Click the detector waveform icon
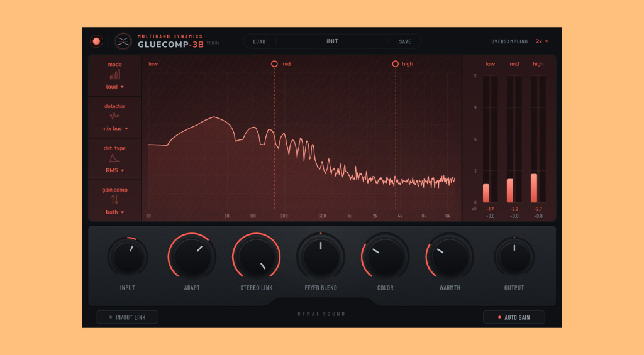Screen dimensions: 644x355 (114, 116)
